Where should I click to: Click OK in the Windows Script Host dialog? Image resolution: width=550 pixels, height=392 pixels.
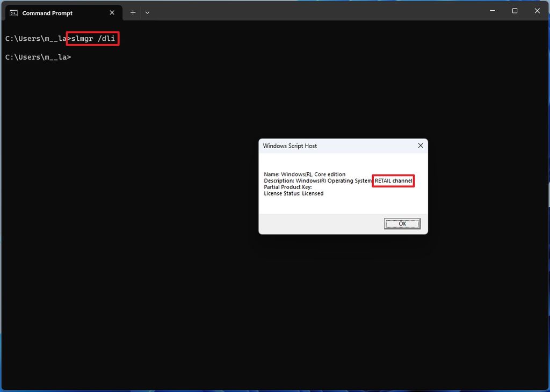[x=402, y=224]
